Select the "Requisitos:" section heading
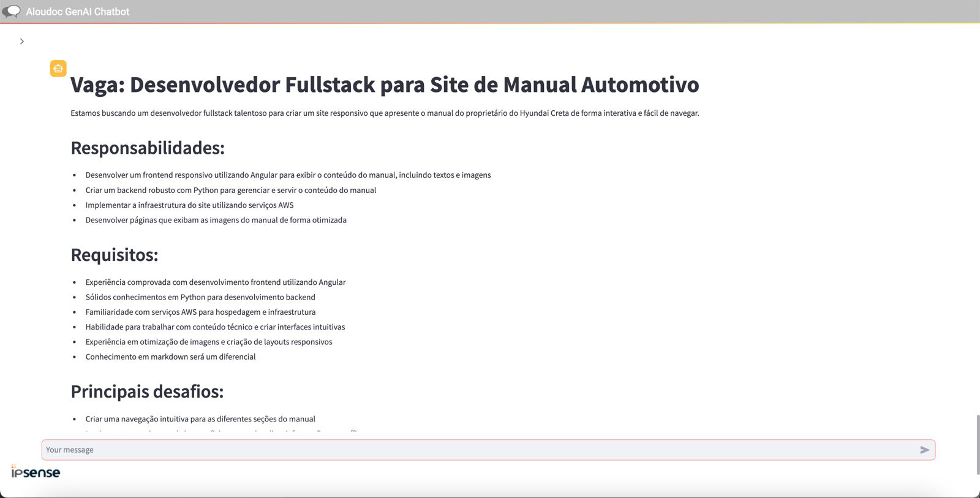The height and width of the screenshot is (498, 980). [115, 255]
